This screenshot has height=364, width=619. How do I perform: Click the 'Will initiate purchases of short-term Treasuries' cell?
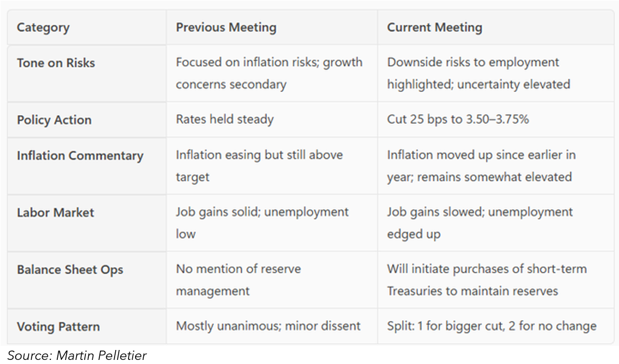click(486, 280)
